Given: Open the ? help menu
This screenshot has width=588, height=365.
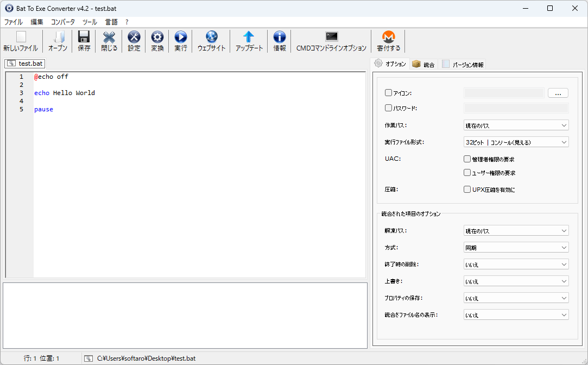Looking at the screenshot, I should 127,22.
